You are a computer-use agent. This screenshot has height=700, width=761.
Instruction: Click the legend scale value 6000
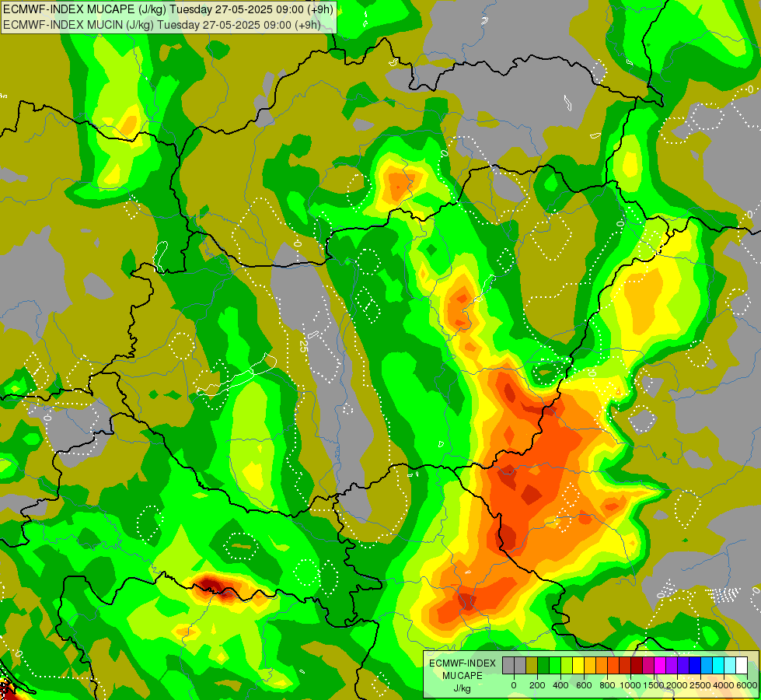[x=747, y=685]
